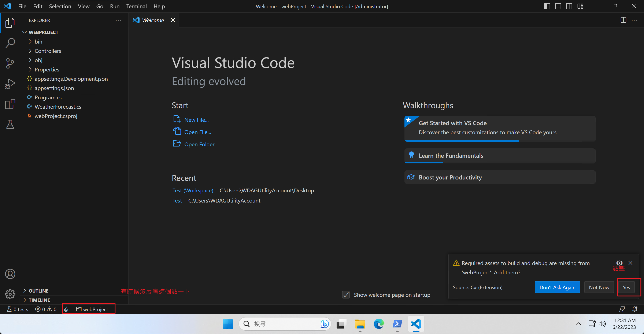Image resolution: width=644 pixels, height=334 pixels.
Task: Toggle primary side bar layout button
Action: (547, 6)
